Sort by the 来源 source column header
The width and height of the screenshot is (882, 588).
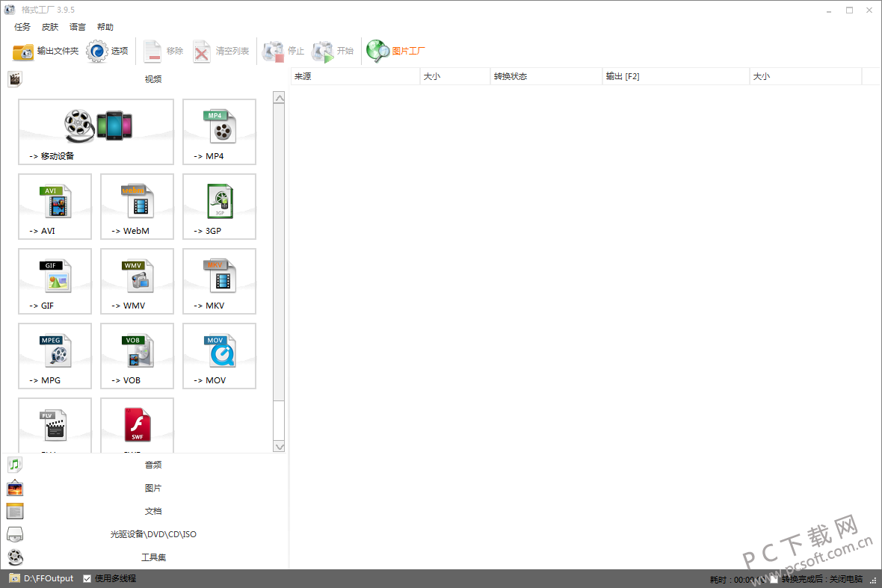355,76
